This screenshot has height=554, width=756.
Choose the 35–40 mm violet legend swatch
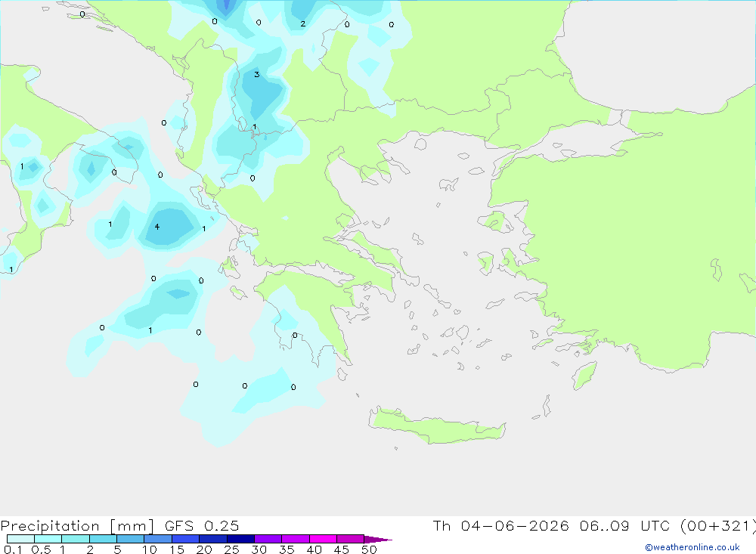click(296, 539)
